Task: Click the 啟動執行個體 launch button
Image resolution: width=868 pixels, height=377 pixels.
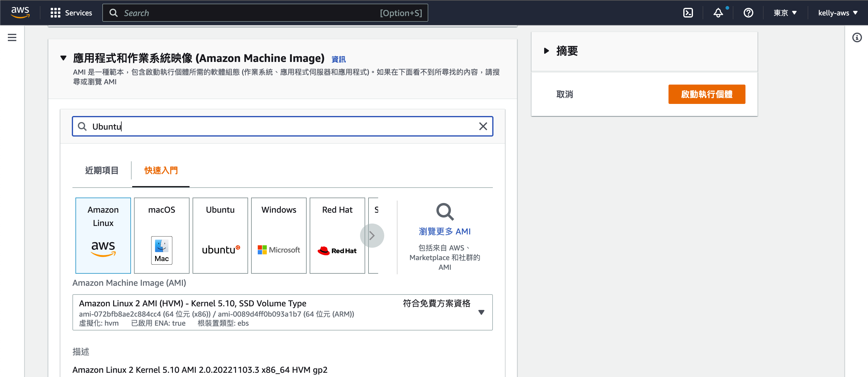Action: pyautogui.click(x=707, y=94)
